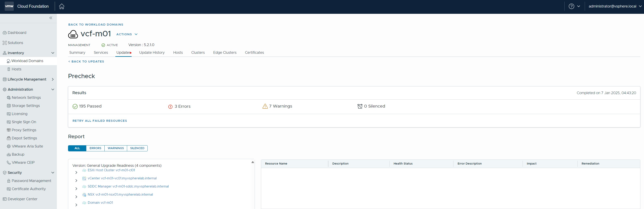Click the green check icon beside 195 Passed
This screenshot has width=644, height=209.
pos(75,107)
